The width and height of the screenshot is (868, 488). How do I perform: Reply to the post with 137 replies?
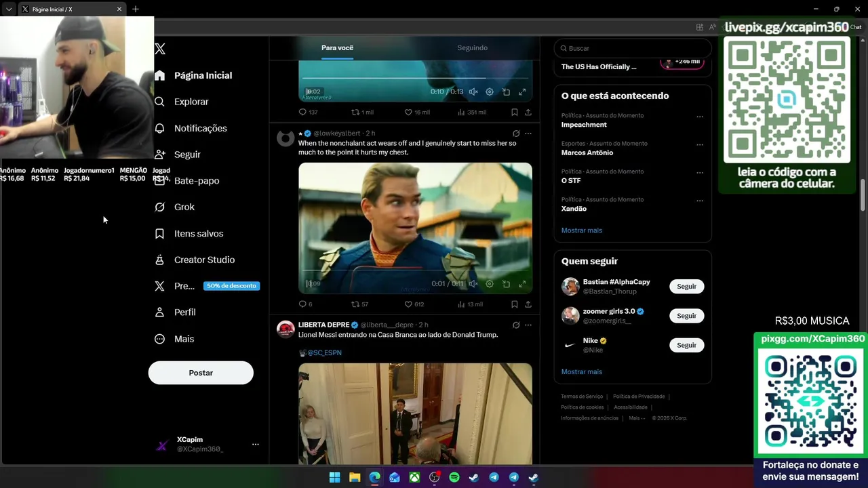click(308, 112)
